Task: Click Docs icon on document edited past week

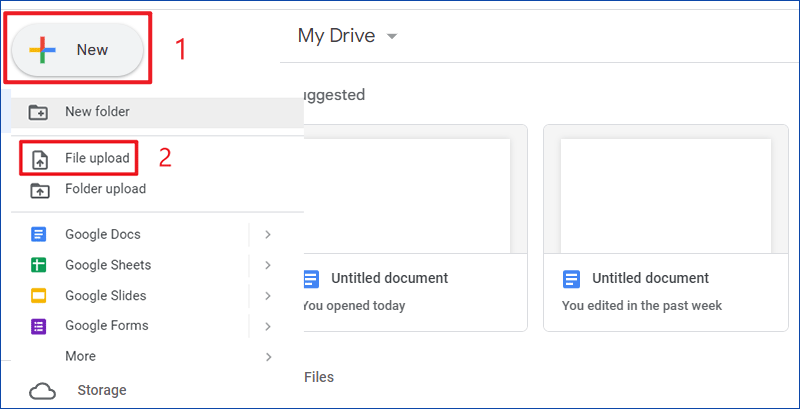Action: (x=572, y=279)
